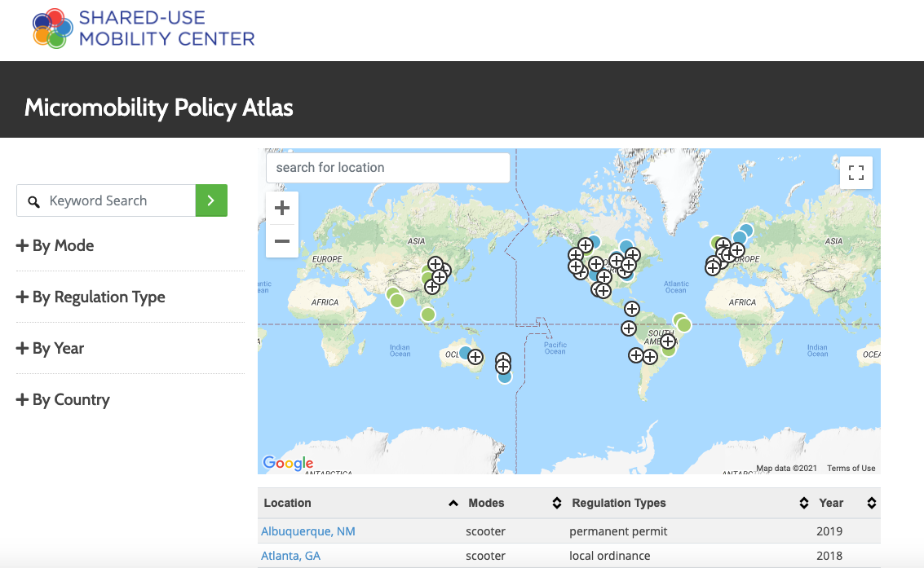Toggle Year column sort order
This screenshot has height=568, width=924.
point(871,503)
